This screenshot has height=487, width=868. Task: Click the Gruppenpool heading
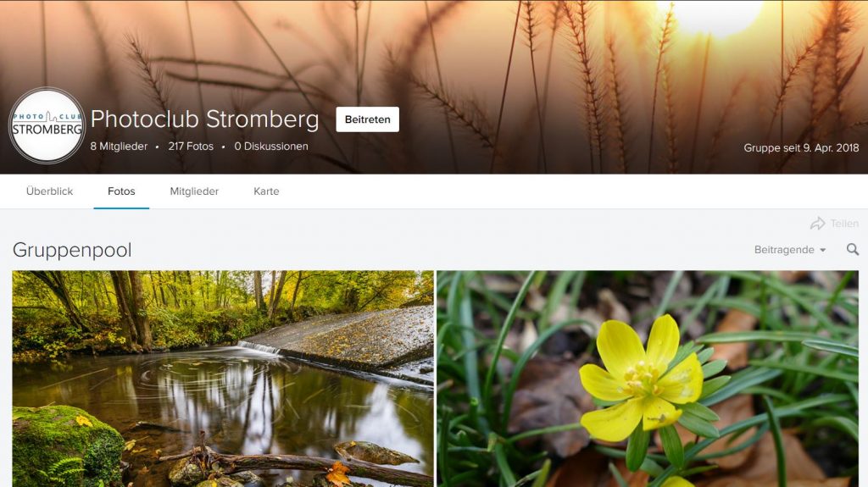73,250
